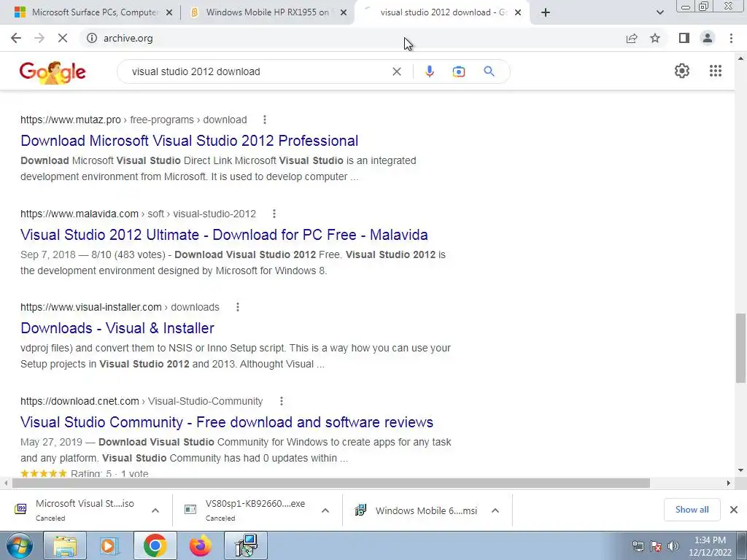This screenshot has height=560, width=747.
Task: Open options for download.cnet.com result
Action: coord(282,401)
